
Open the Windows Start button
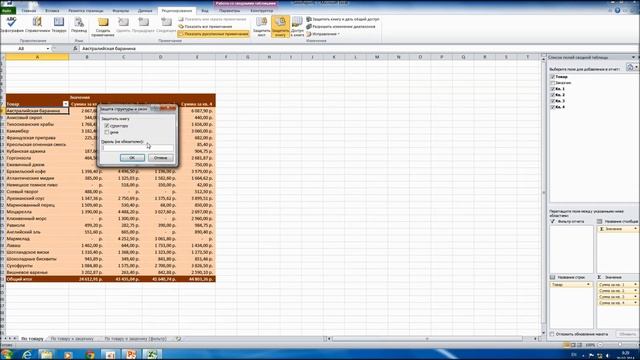click(x=7, y=354)
